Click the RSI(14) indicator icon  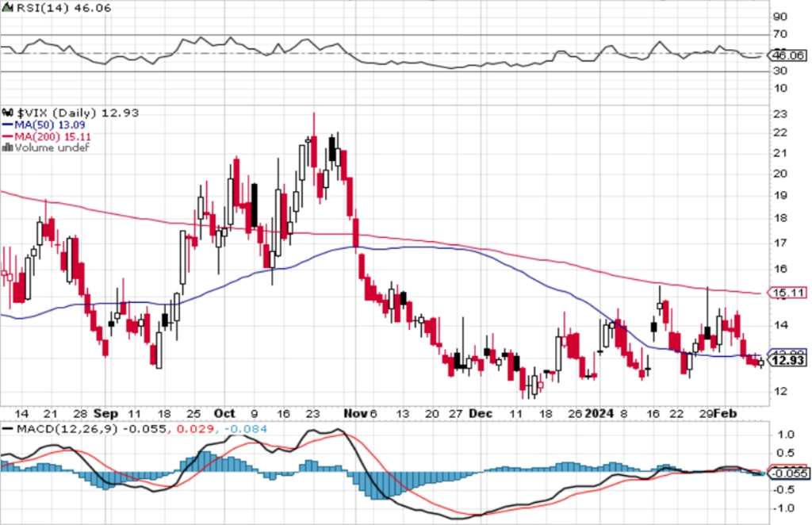click(x=7, y=8)
